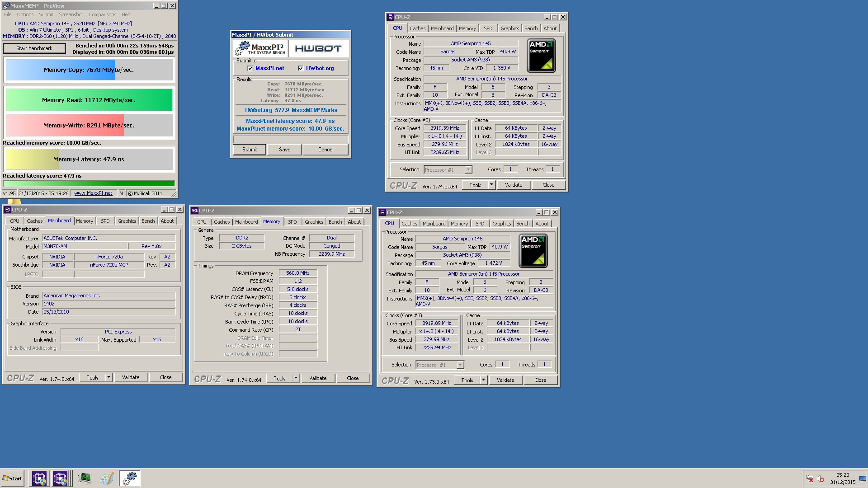This screenshot has height=488, width=868.
Task: Click the NB Frequency value 2239.9 MHz
Action: [332, 254]
